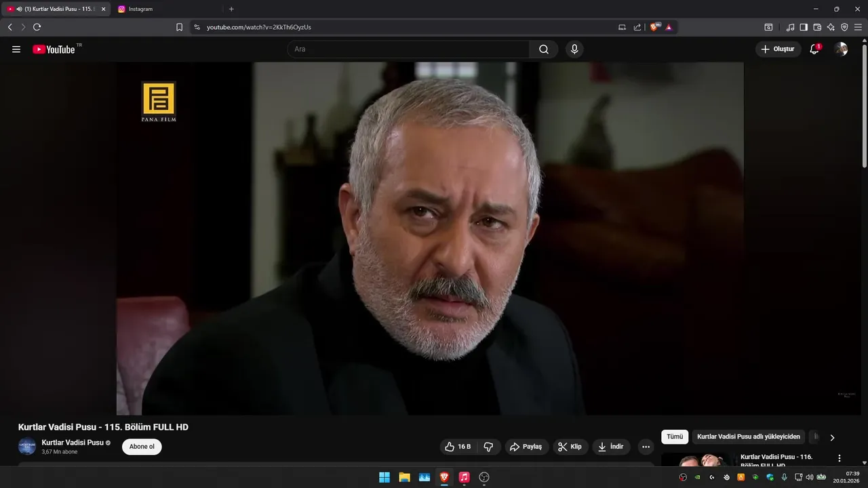Go forward in browser history
868x488 pixels.
tap(23, 27)
